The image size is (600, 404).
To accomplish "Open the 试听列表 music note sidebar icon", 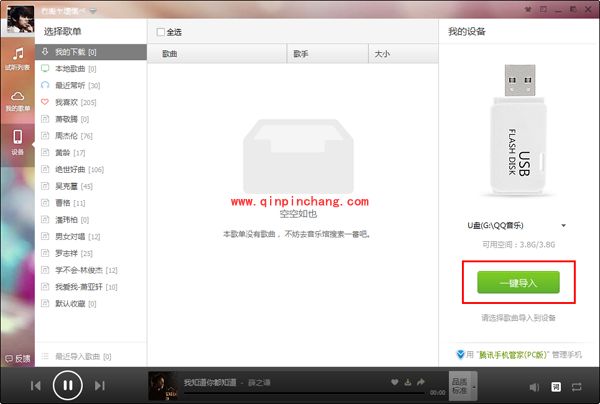I will coord(18,59).
